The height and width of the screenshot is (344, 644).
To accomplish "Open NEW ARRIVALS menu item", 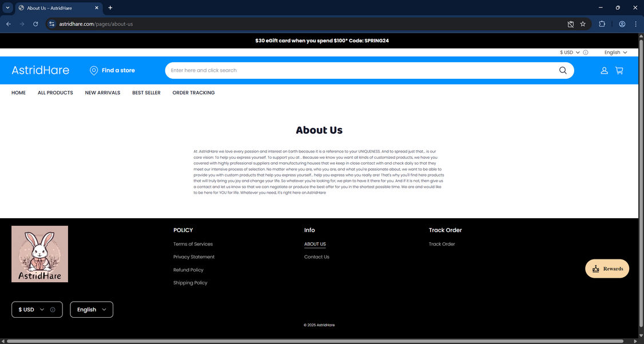I will point(103,93).
